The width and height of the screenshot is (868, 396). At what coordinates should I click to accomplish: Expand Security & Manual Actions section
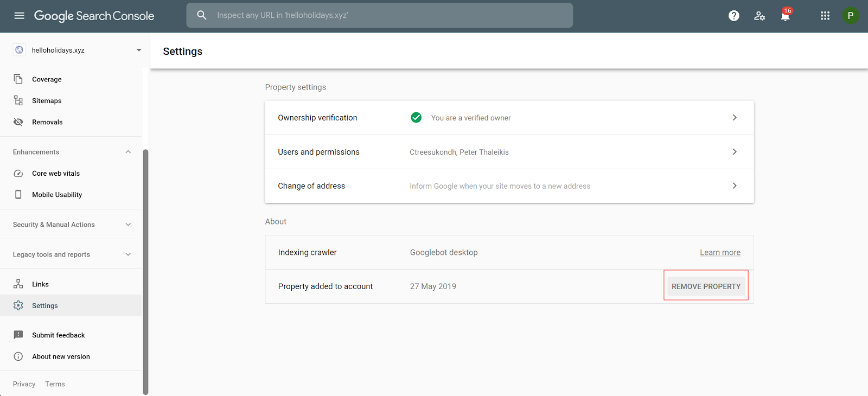click(128, 225)
